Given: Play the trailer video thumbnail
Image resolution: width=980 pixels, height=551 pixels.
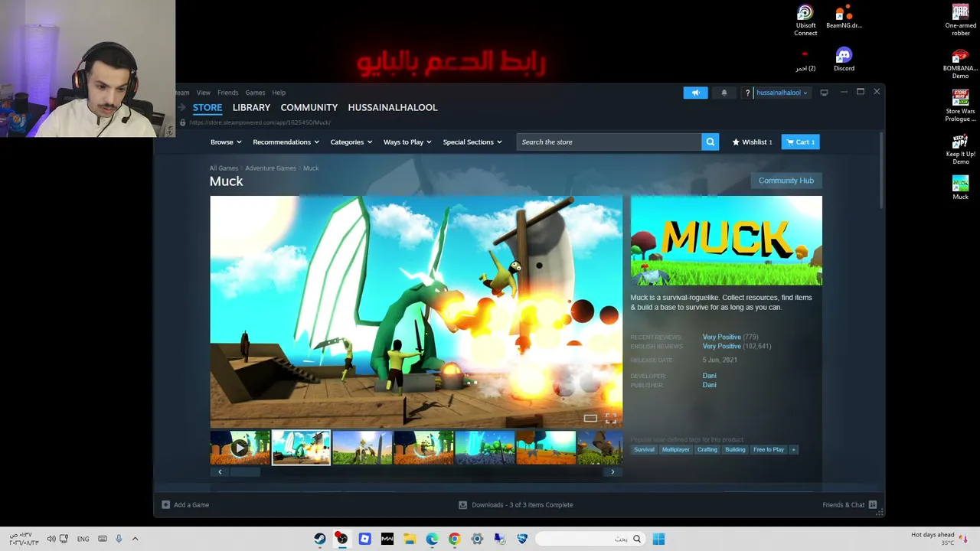Looking at the screenshot, I should 240,448.
